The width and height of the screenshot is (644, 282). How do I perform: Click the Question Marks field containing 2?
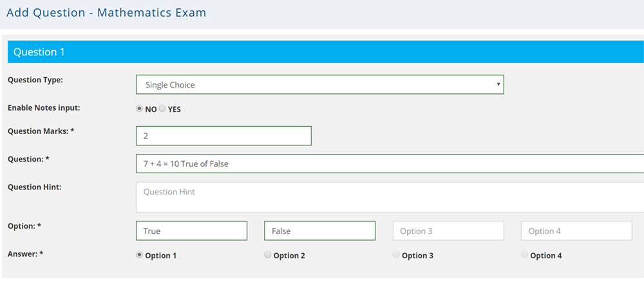pyautogui.click(x=223, y=136)
